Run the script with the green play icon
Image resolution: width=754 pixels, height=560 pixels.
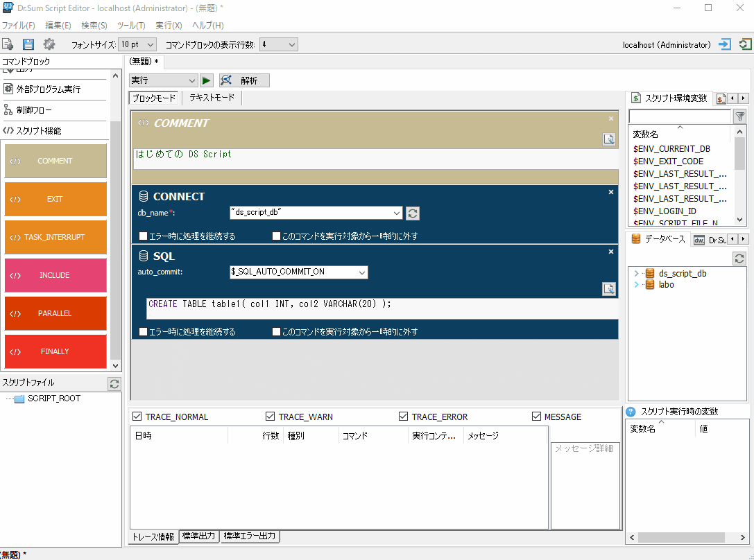coord(205,80)
